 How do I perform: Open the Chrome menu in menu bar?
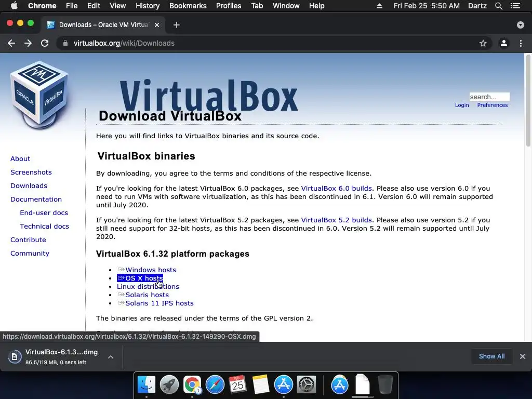coord(42,6)
